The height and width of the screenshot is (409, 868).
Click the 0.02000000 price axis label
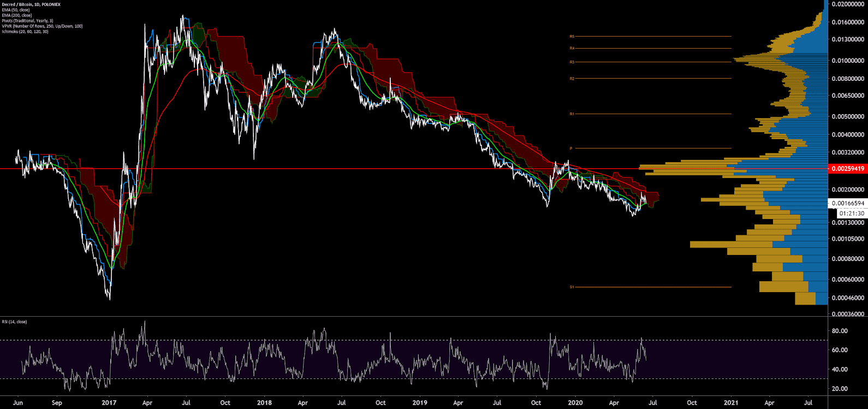pos(848,4)
